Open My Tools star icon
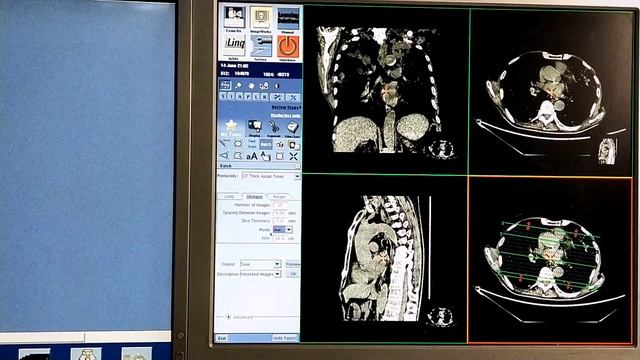The height and width of the screenshot is (360, 640). [x=231, y=128]
